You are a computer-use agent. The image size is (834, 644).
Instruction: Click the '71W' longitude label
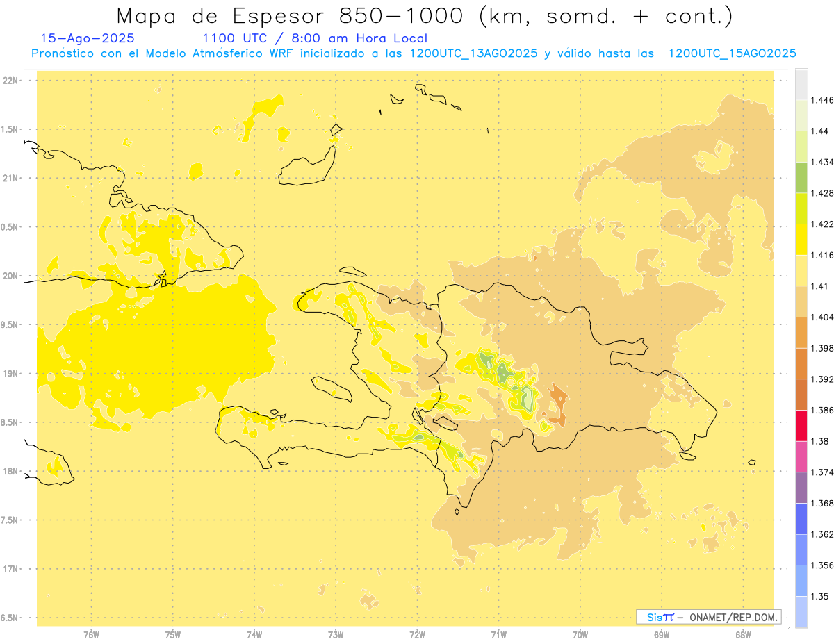[498, 635]
